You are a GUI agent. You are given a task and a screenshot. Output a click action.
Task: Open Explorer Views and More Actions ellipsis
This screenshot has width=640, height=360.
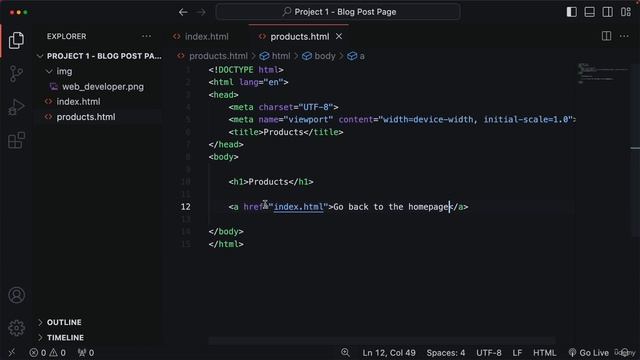click(146, 36)
